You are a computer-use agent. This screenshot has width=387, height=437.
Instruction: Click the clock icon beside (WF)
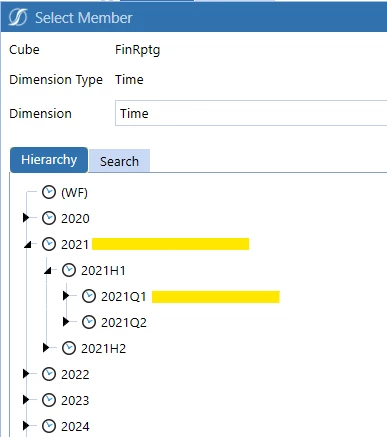click(x=49, y=192)
